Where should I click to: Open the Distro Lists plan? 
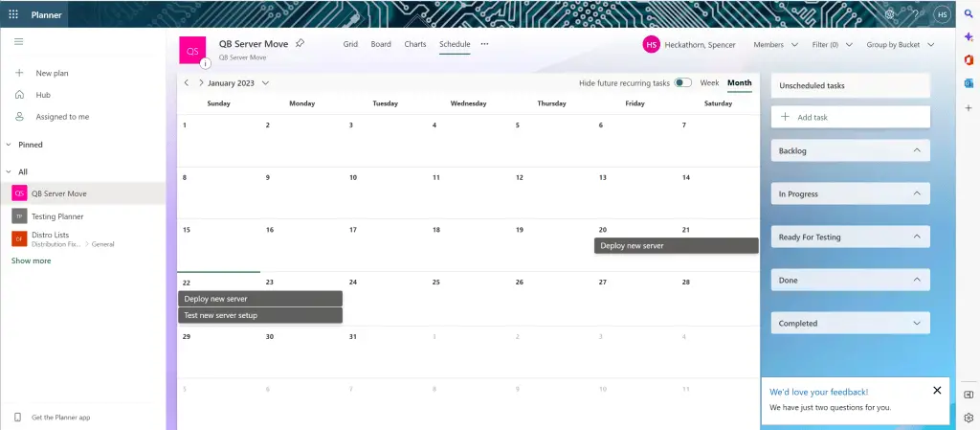(50, 235)
